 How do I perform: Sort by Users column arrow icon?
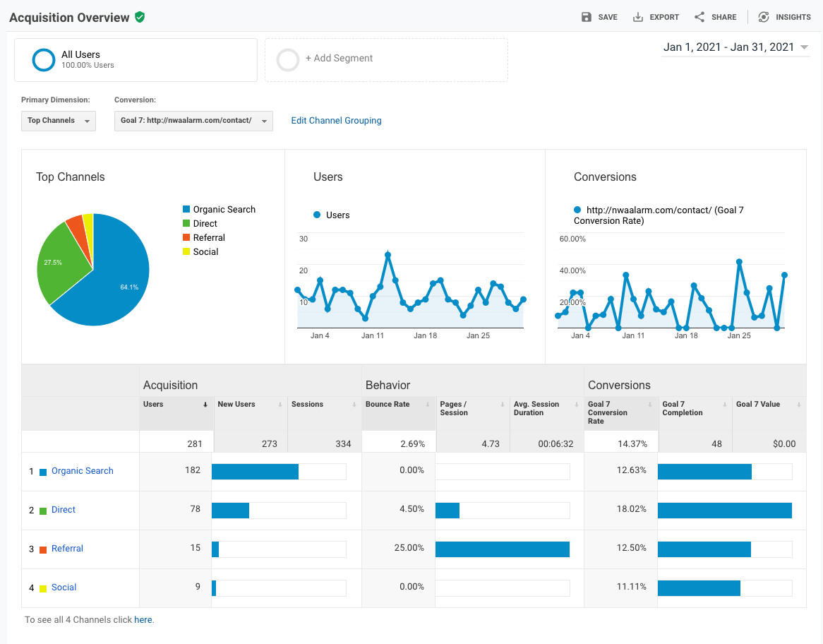click(x=205, y=405)
